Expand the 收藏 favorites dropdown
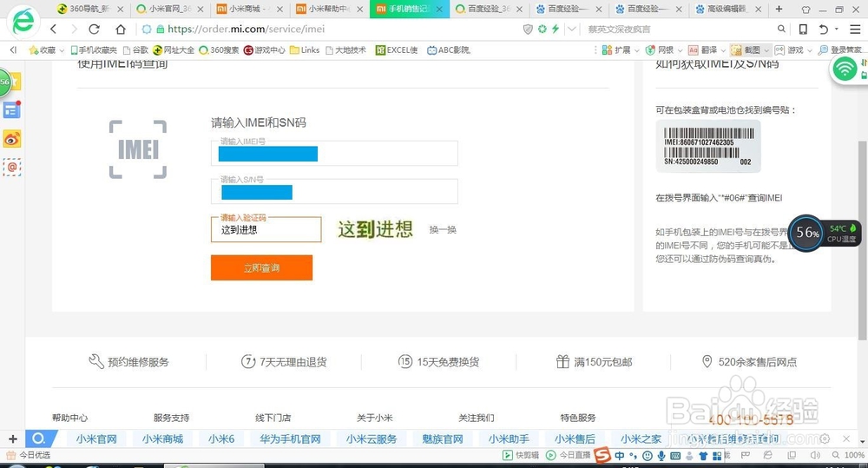 coord(62,50)
